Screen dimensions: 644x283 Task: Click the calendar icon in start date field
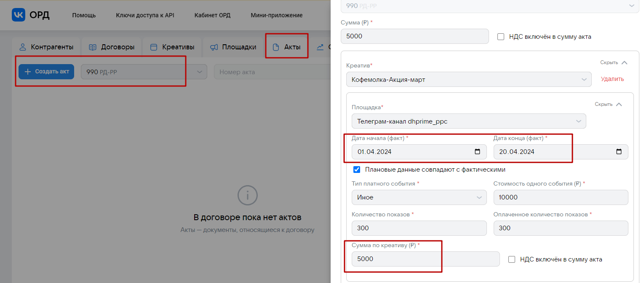click(477, 152)
